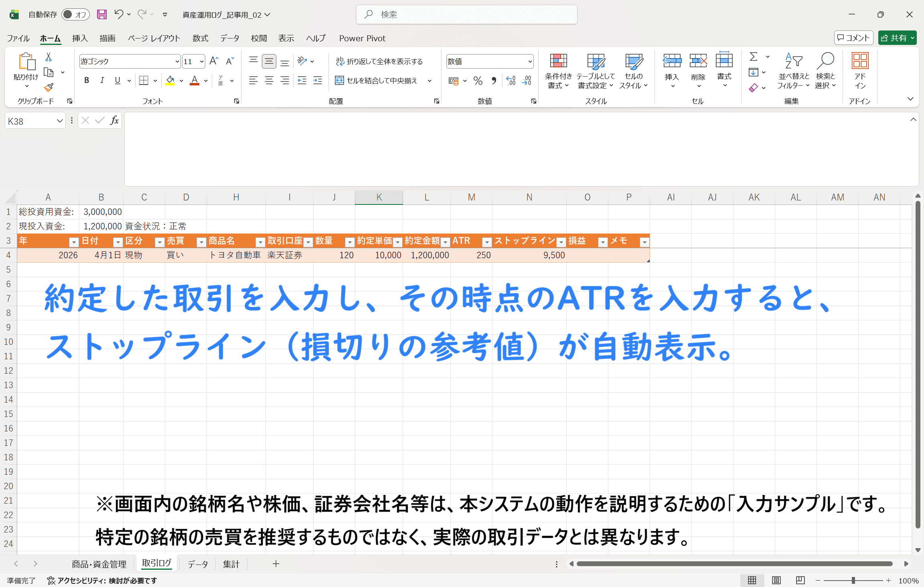Open the 商品名 column filter dropdown
This screenshot has height=587, width=924.
tap(260, 242)
